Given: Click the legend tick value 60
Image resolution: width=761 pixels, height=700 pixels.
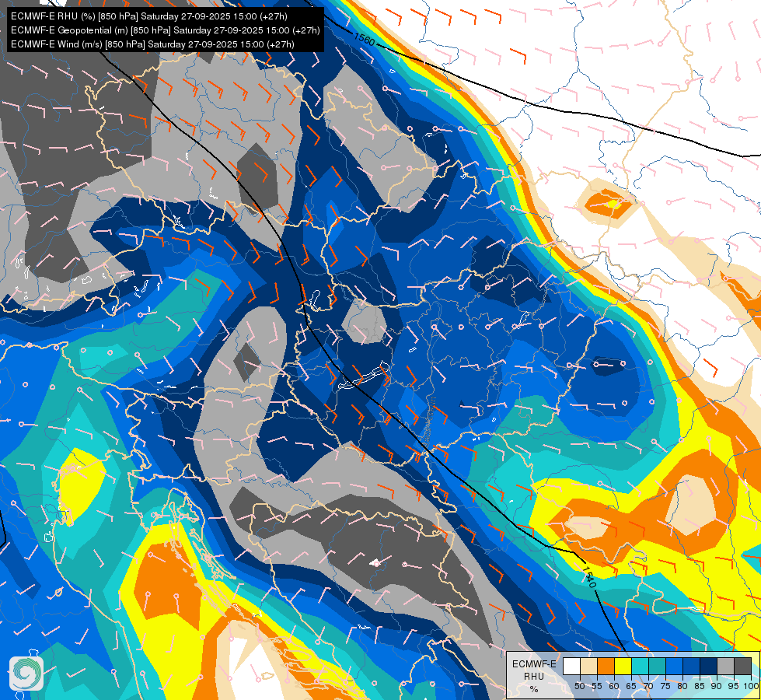Looking at the screenshot, I should click(614, 686).
